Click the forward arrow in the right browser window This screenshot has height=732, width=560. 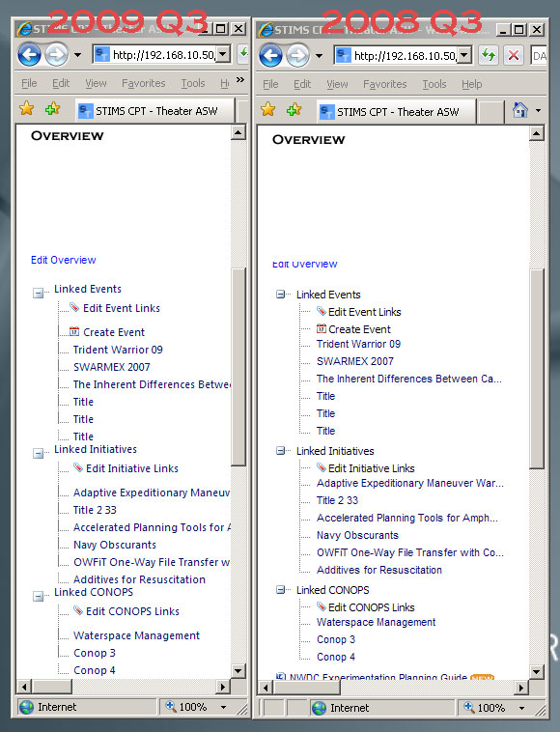pos(297,56)
